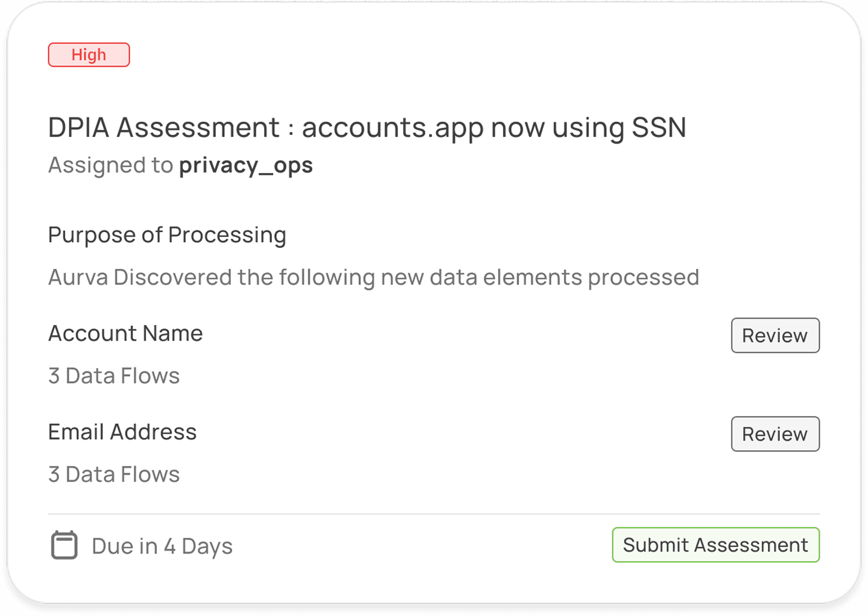The height and width of the screenshot is (616, 868).
Task: Click the words 'DPIA Assessment' in the title
Action: point(164,127)
